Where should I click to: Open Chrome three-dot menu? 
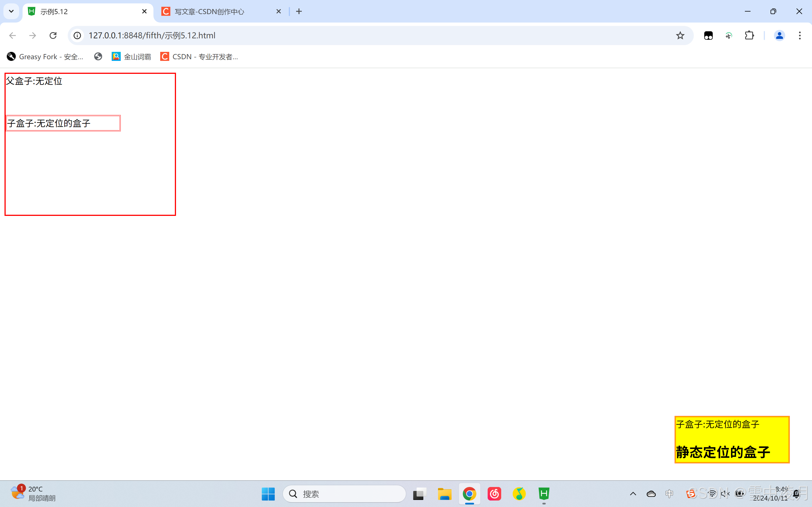800,36
